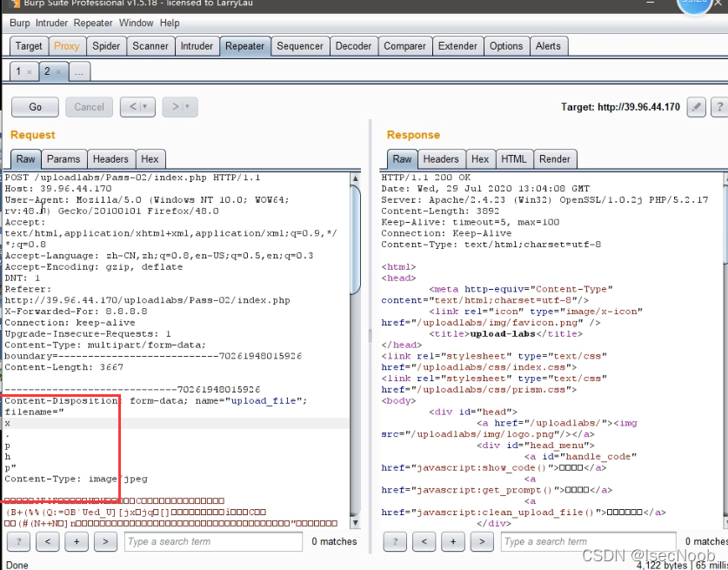Open the Repeater menu

93,23
